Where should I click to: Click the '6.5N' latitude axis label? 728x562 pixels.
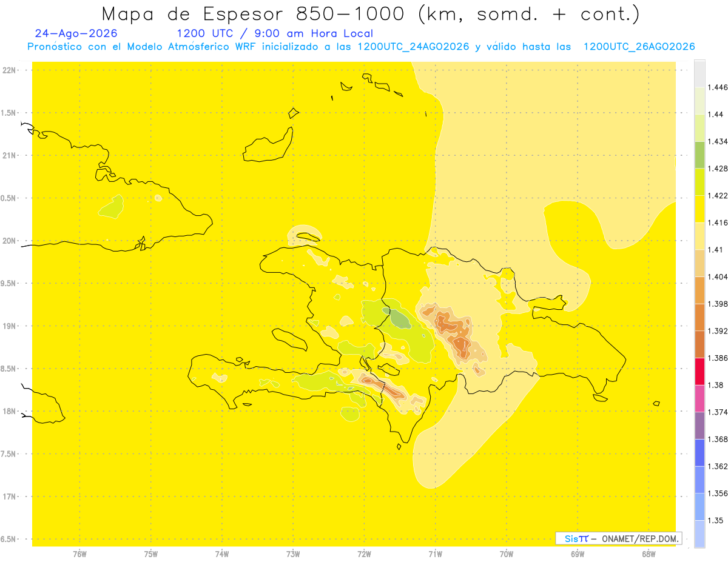(9, 539)
